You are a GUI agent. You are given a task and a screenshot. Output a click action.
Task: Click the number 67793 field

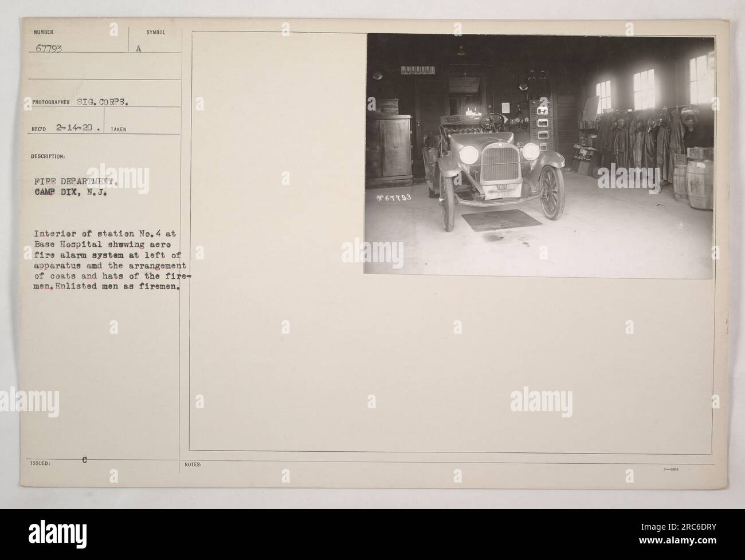(x=52, y=49)
